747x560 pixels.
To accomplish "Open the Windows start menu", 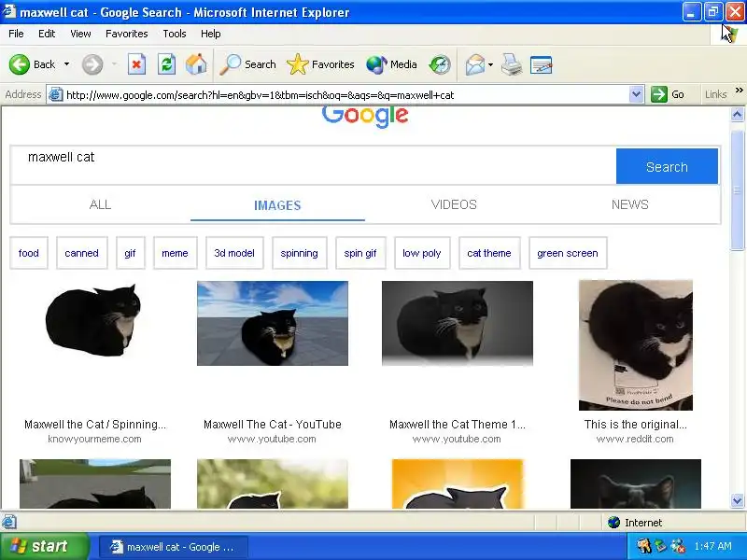I will [x=44, y=546].
